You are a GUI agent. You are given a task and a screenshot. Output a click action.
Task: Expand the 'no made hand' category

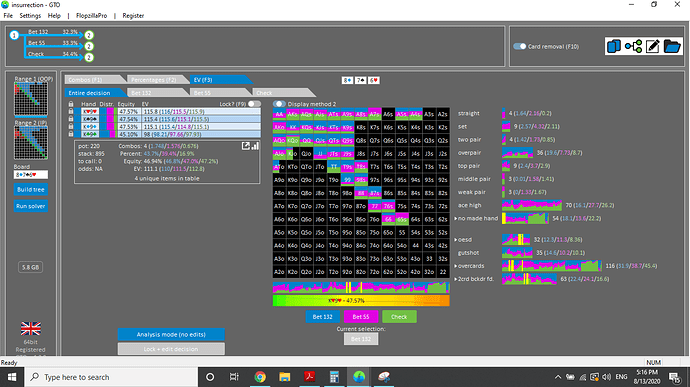tap(456, 218)
